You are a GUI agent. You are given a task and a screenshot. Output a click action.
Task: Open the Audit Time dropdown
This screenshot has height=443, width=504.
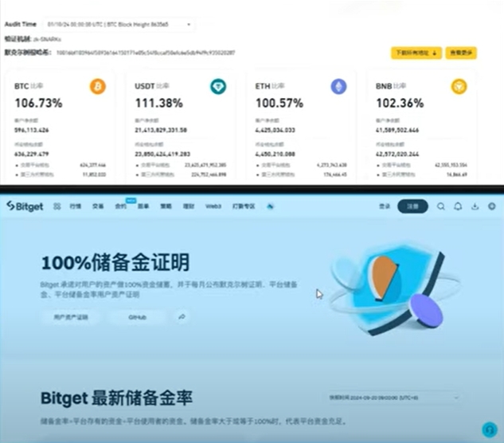[119, 25]
